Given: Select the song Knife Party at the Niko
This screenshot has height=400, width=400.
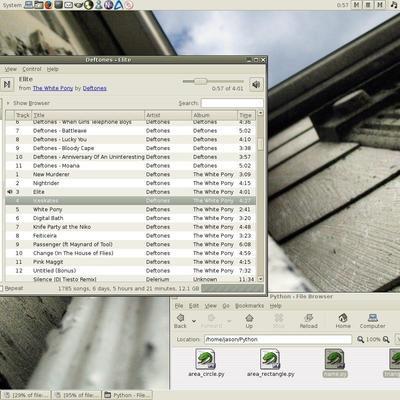Looking at the screenshot, I should click(x=131, y=227).
